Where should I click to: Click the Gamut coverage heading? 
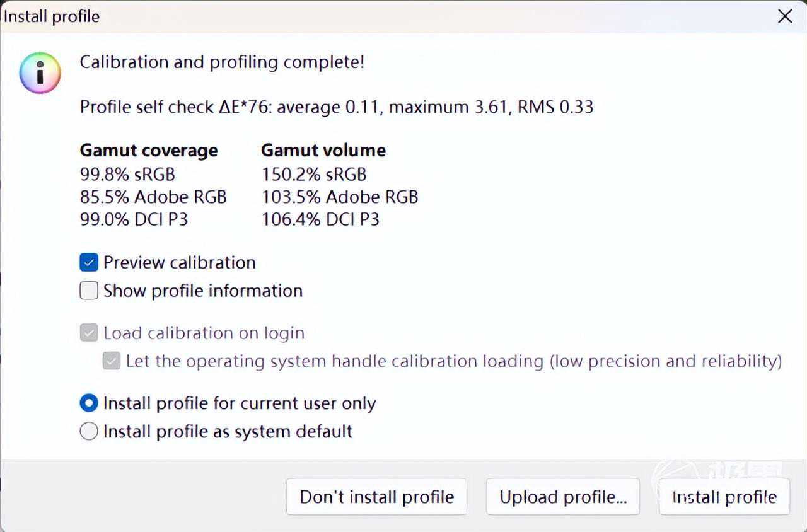coord(149,151)
